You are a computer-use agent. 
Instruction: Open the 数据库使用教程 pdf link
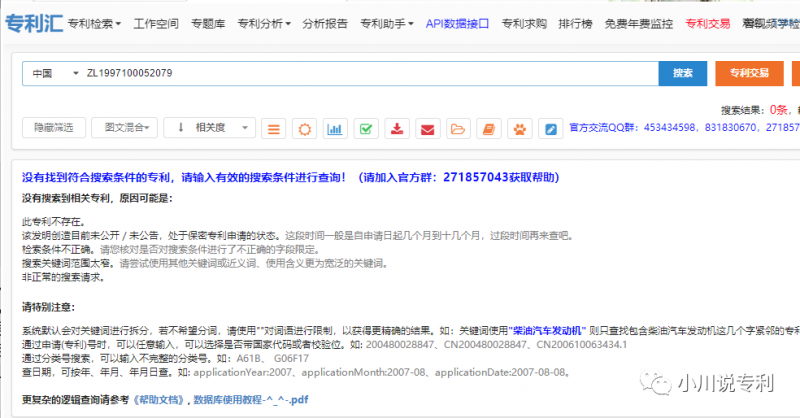(251, 400)
